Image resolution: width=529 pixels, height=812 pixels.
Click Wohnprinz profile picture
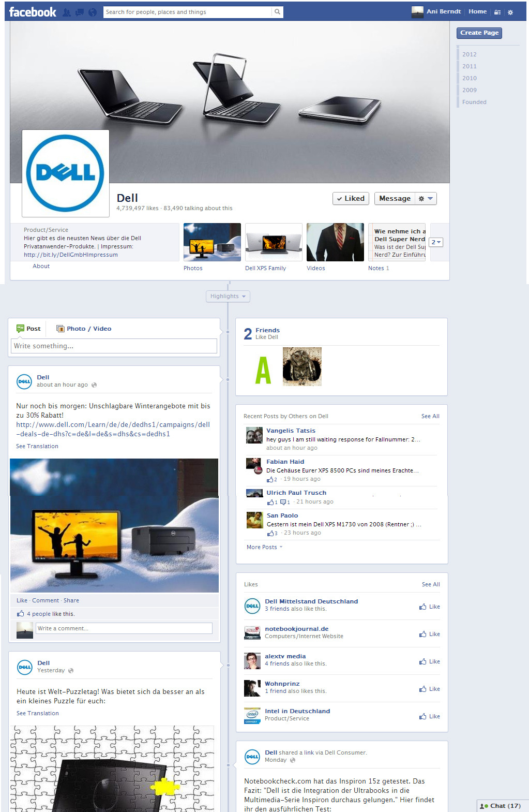coord(252,688)
